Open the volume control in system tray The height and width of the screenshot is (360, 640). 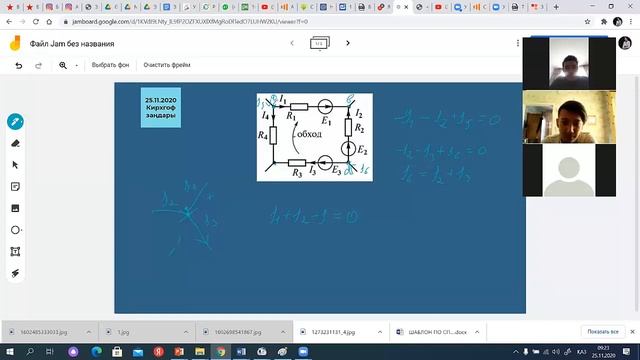556,352
